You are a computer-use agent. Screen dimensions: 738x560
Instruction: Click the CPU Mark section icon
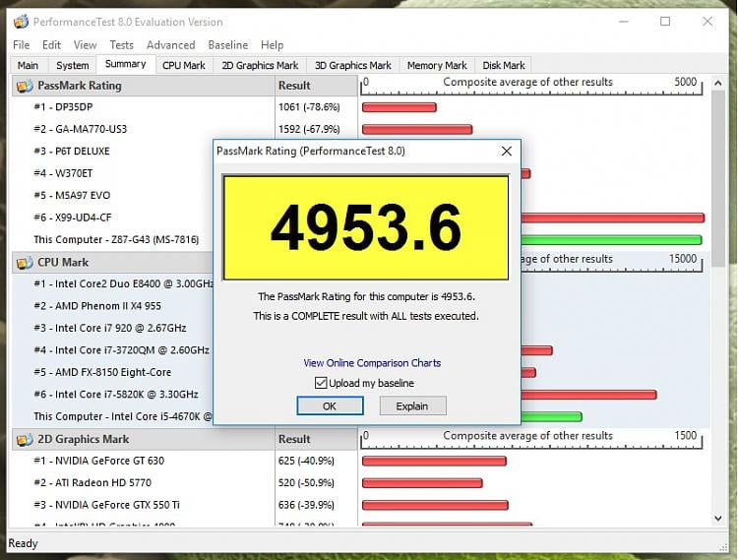pos(25,263)
